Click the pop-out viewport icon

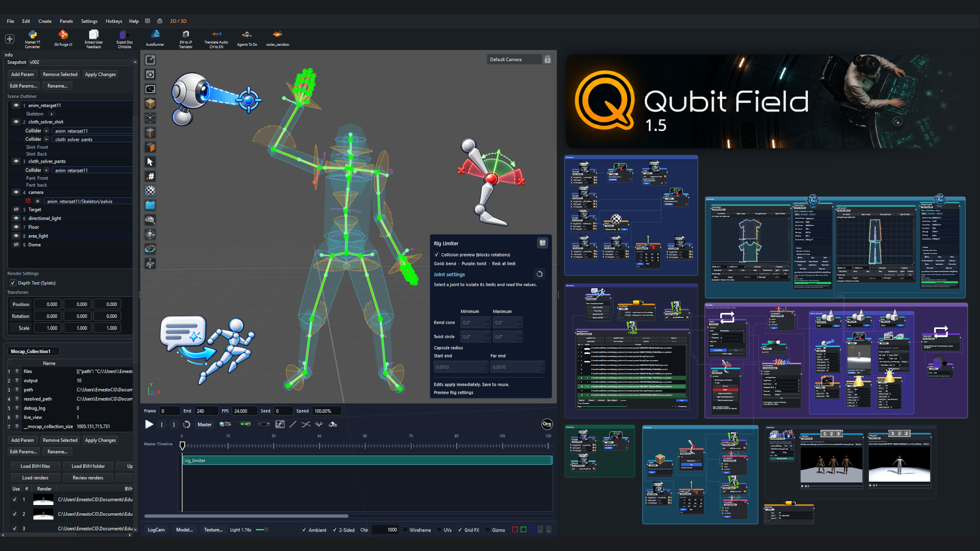[150, 60]
